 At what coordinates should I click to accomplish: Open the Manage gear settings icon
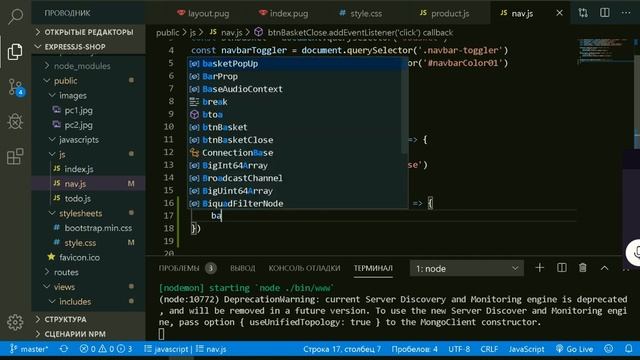(16, 322)
